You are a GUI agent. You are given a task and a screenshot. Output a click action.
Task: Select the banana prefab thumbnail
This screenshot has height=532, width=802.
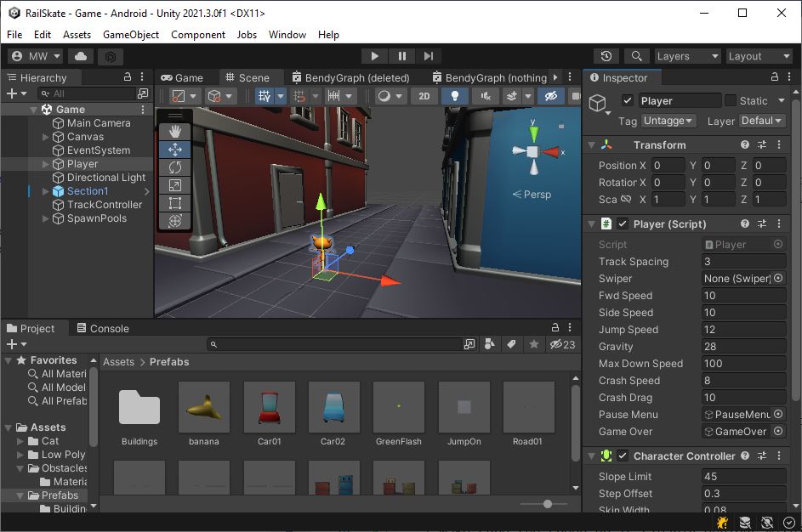[204, 408]
